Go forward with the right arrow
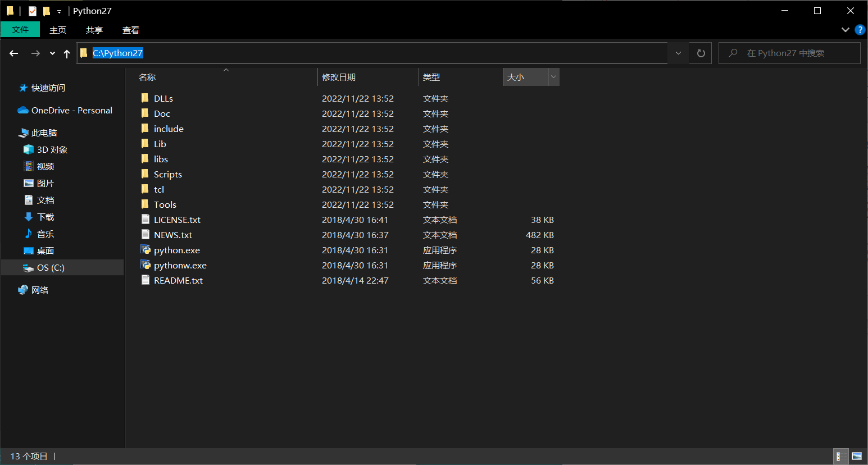This screenshot has height=465, width=868. pyautogui.click(x=35, y=53)
